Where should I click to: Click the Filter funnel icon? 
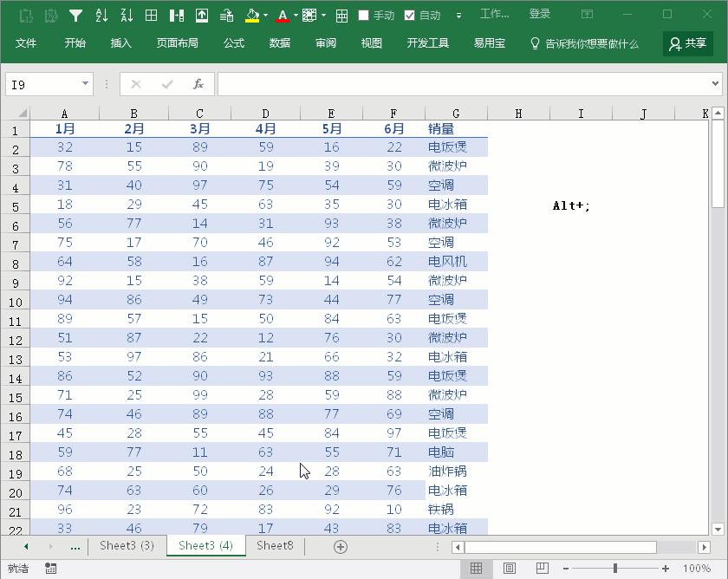pyautogui.click(x=76, y=15)
